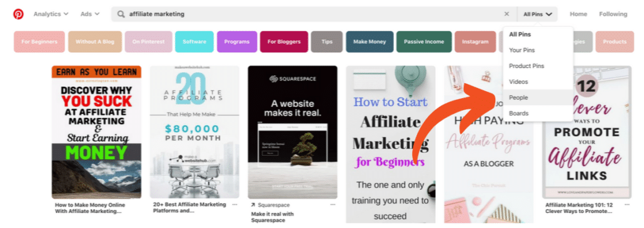Click the magnifying glass search icon

pos(121,14)
